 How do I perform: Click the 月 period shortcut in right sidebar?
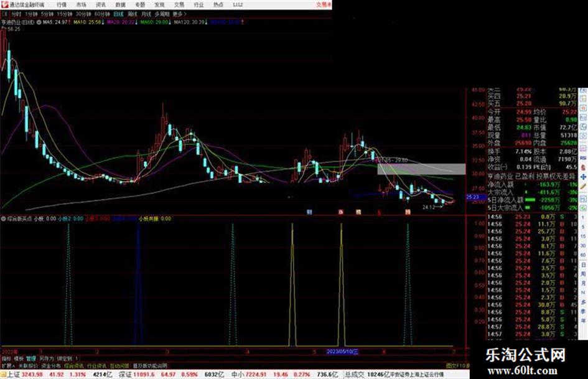(x=584, y=284)
